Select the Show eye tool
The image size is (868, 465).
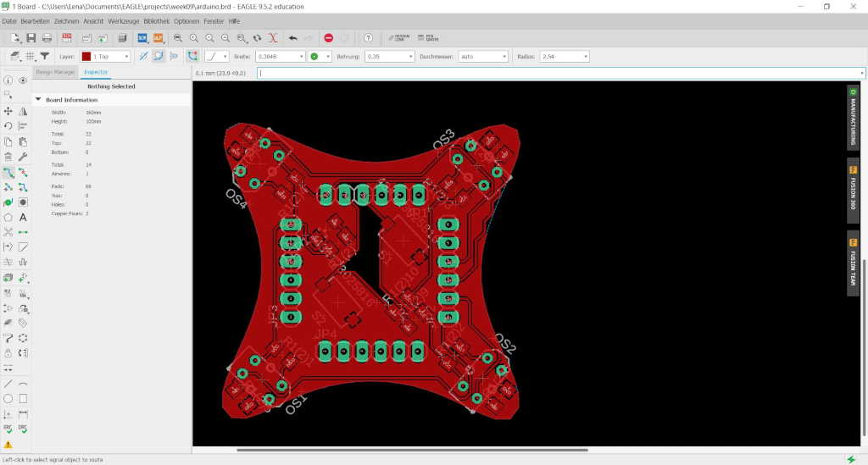point(23,80)
